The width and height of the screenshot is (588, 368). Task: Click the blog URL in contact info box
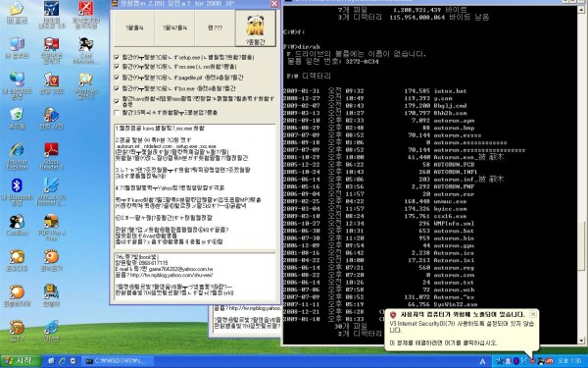[x=171, y=275]
